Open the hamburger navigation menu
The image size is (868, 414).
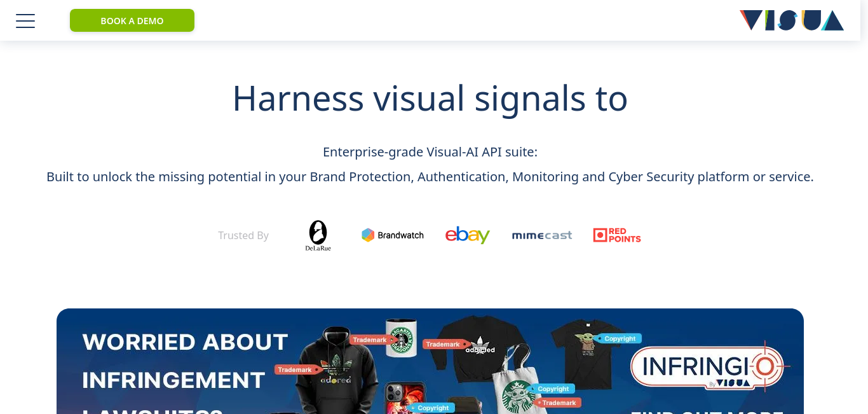pos(25,21)
